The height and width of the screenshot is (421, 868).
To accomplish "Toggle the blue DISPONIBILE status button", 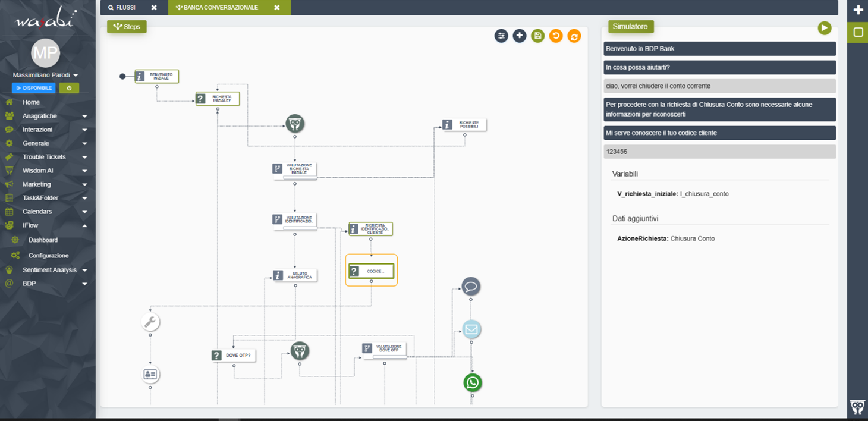I will click(x=34, y=88).
